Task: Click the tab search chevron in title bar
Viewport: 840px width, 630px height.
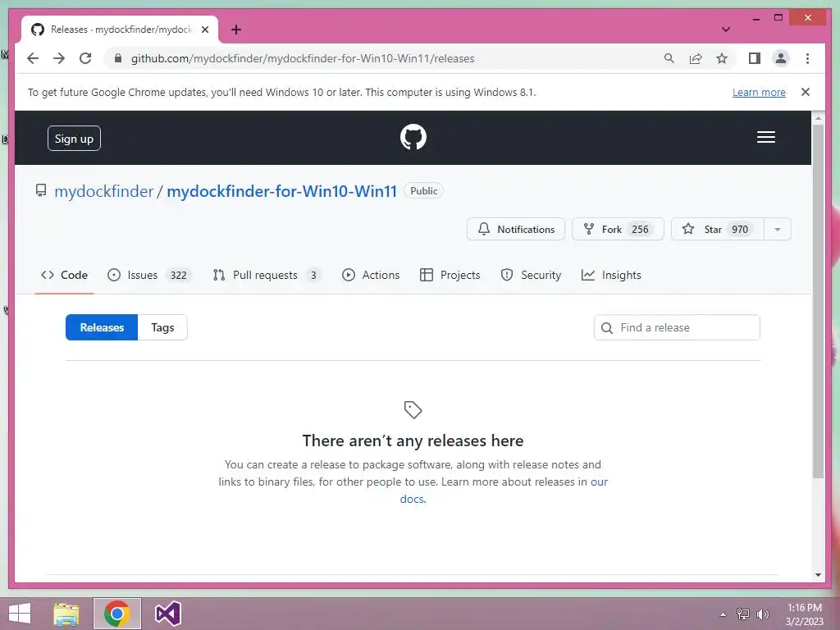Action: 725,30
